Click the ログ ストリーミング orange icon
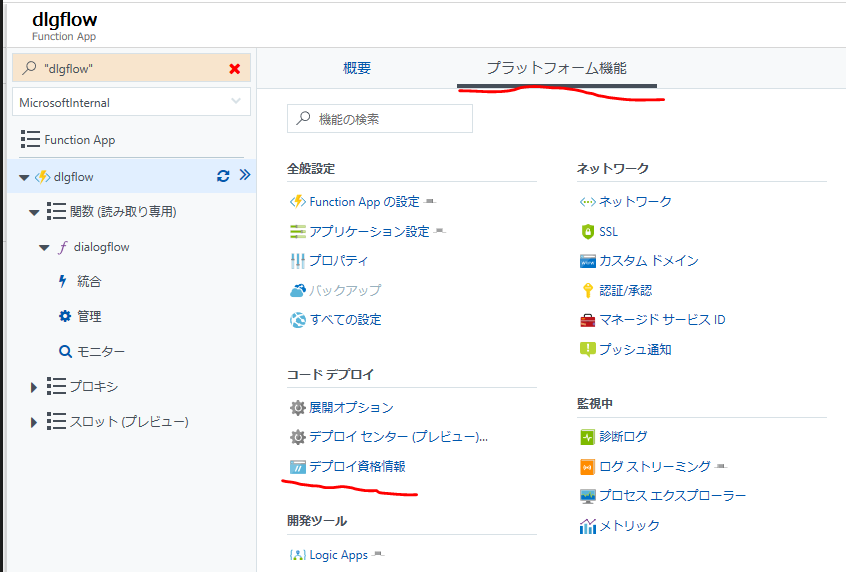Screen dimensions: 846x572 pos(588,467)
